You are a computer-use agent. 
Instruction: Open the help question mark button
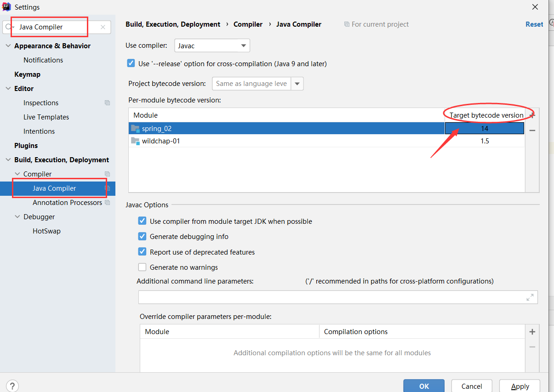click(13, 386)
